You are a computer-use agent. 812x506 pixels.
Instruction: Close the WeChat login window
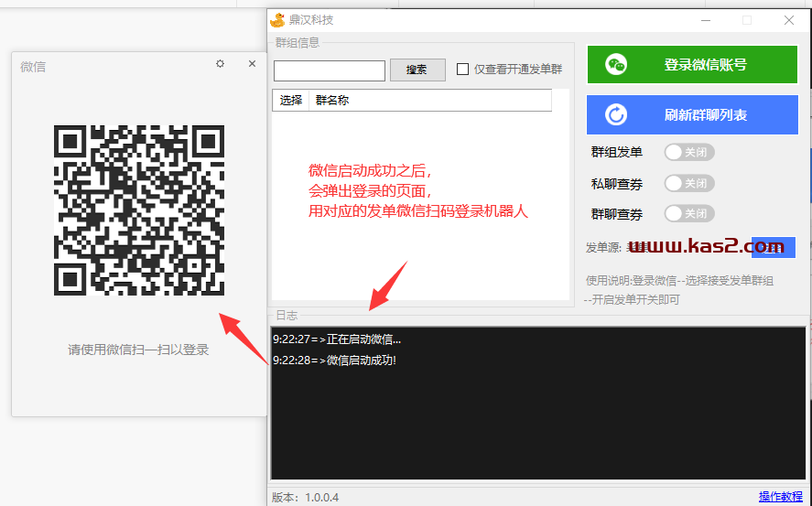pos(252,64)
